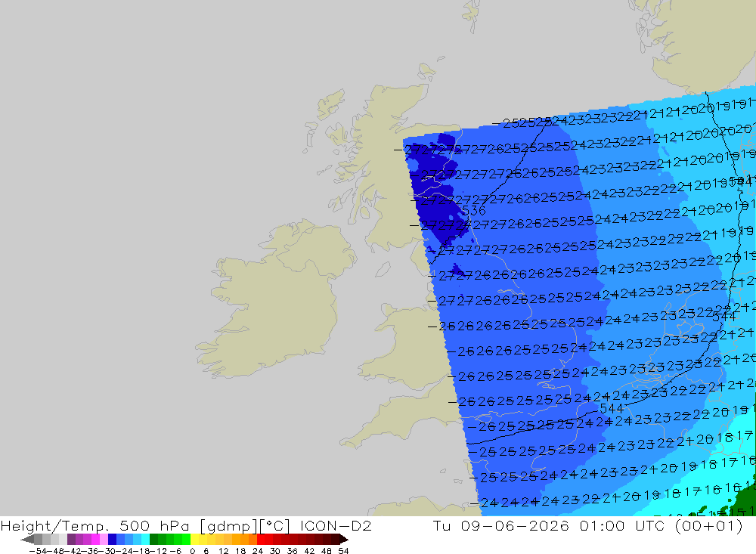Click the '24' legend value
Viewport: 756px width, 554px height.
pos(258,551)
